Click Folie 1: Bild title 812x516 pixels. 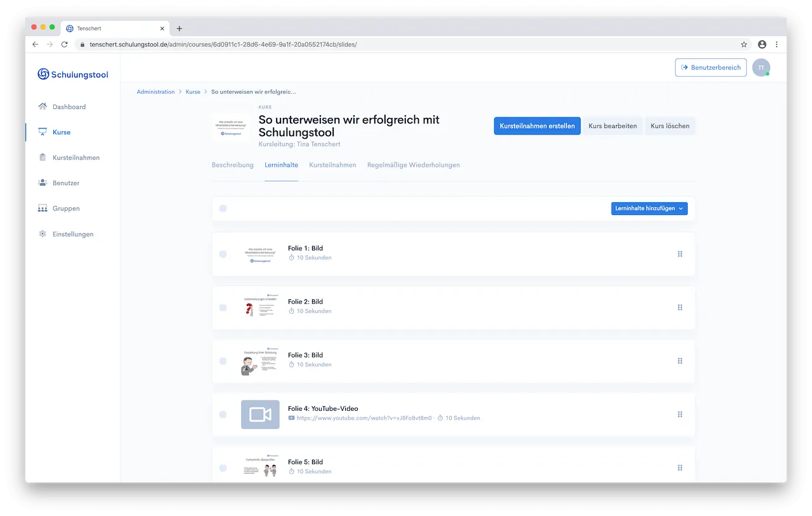pos(305,248)
